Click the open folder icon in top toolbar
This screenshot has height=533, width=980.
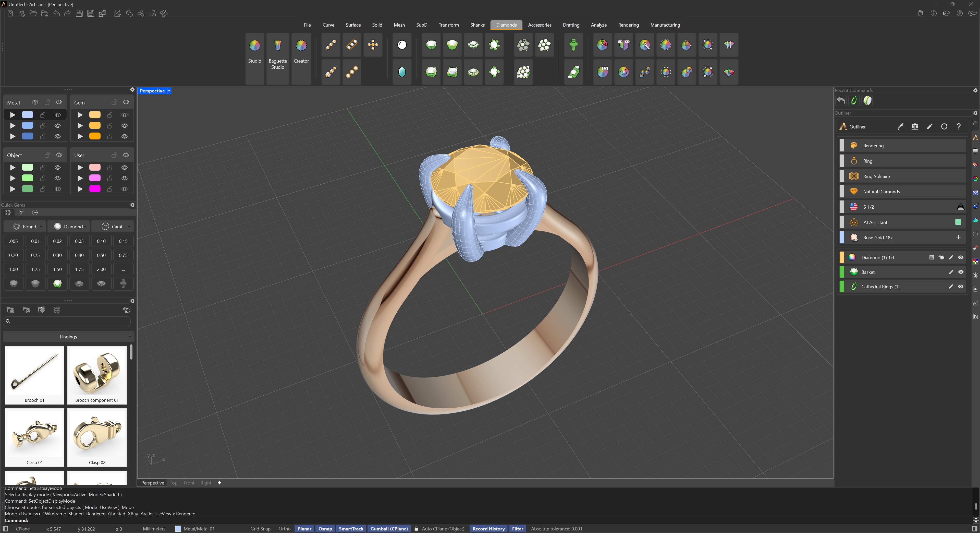point(33,13)
